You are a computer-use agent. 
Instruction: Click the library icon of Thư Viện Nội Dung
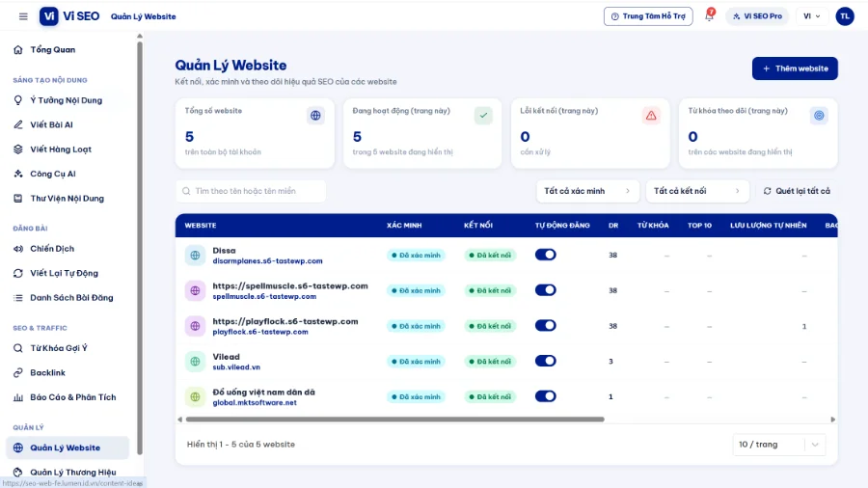pos(18,198)
